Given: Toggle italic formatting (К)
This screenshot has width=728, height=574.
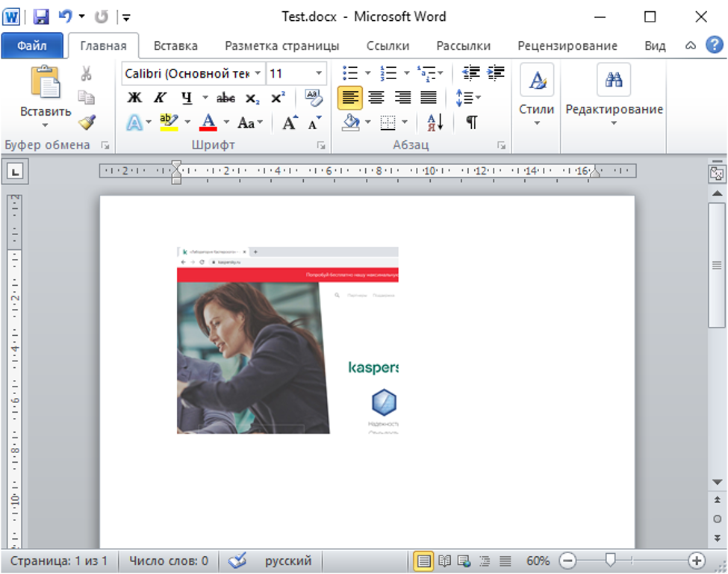Looking at the screenshot, I should tap(160, 98).
